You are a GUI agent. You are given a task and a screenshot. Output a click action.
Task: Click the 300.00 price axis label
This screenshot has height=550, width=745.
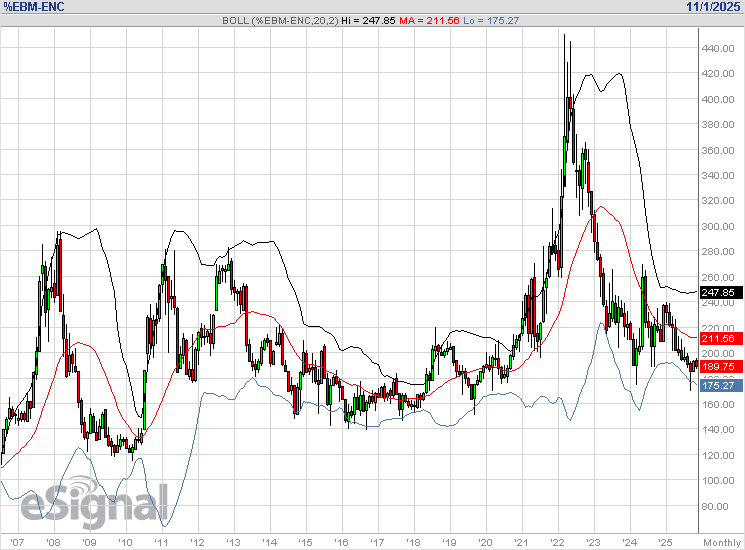717,227
